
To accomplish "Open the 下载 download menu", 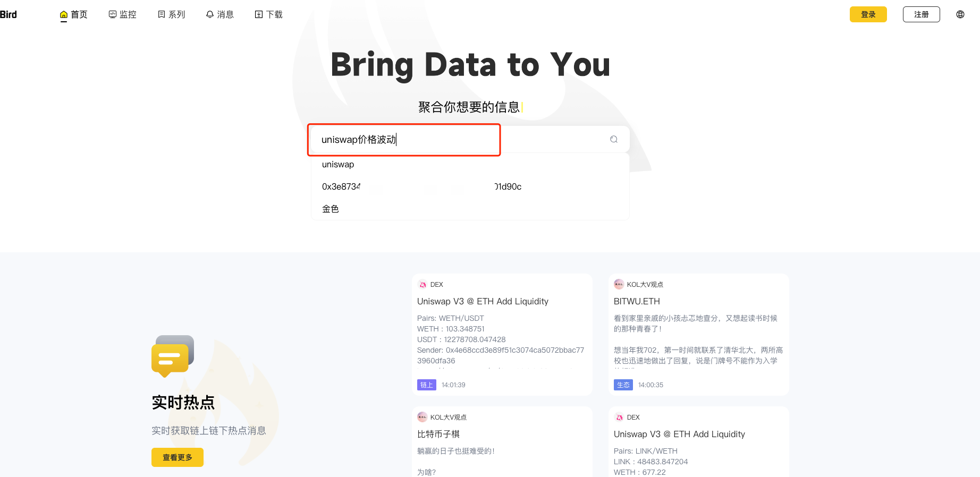I will [268, 14].
